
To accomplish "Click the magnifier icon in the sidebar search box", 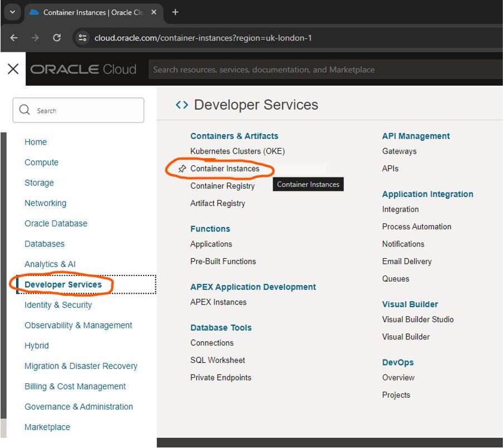I will pyautogui.click(x=24, y=110).
